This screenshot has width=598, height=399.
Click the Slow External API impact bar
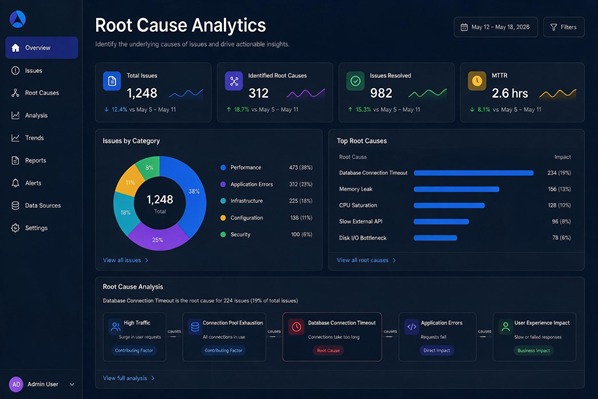pos(441,222)
